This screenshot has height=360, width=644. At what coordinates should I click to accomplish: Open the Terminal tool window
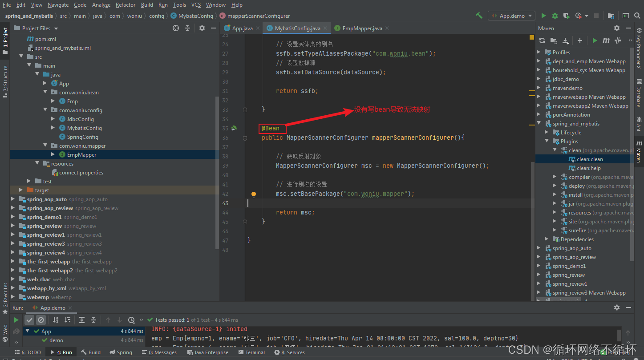point(251,352)
